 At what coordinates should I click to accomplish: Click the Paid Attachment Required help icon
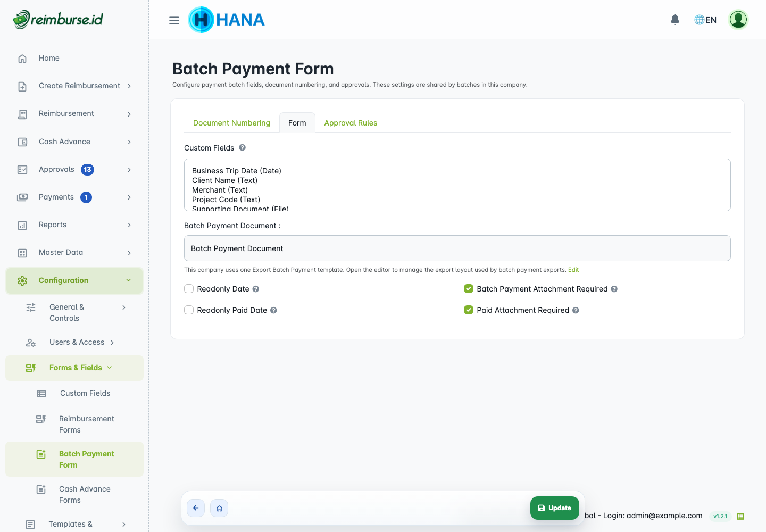[x=576, y=310]
